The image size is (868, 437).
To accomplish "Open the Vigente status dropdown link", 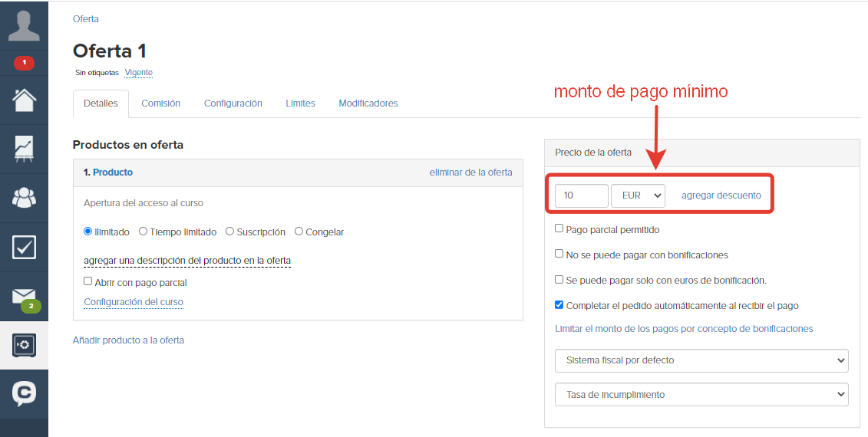I will [138, 73].
